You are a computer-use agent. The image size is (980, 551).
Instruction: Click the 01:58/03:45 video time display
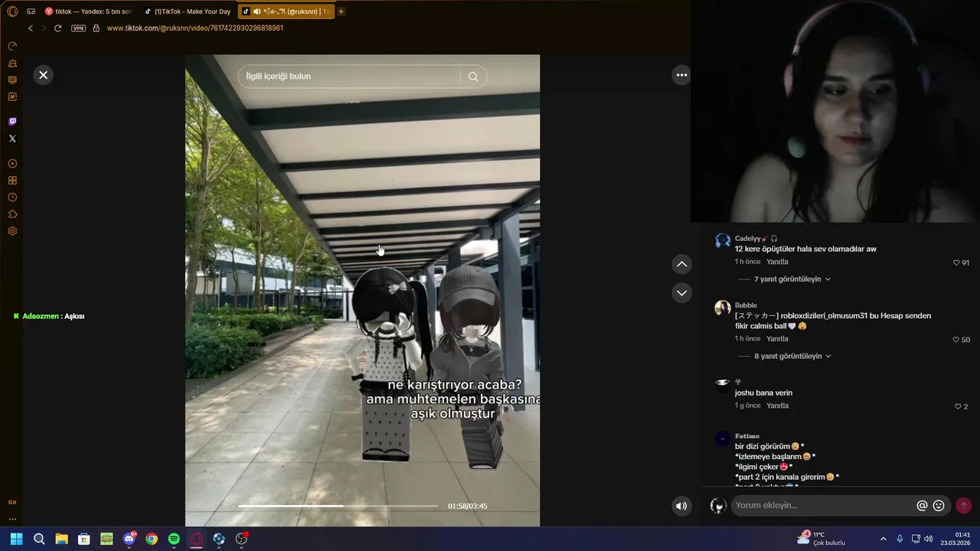click(468, 506)
